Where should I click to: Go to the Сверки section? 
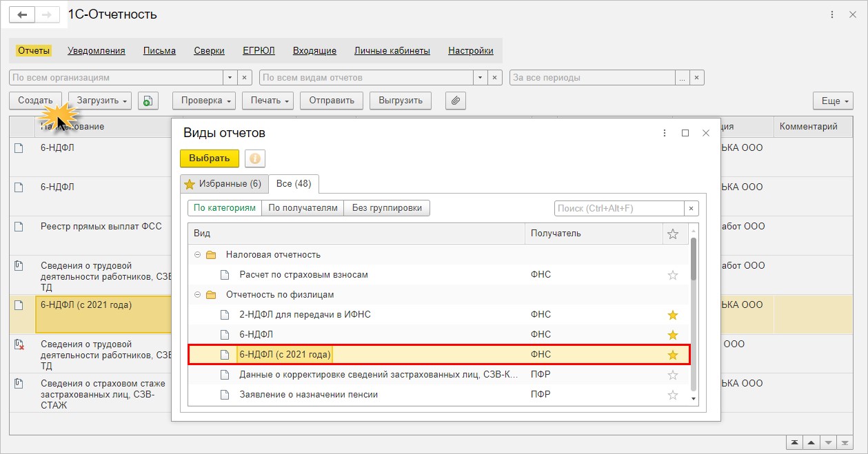point(209,50)
